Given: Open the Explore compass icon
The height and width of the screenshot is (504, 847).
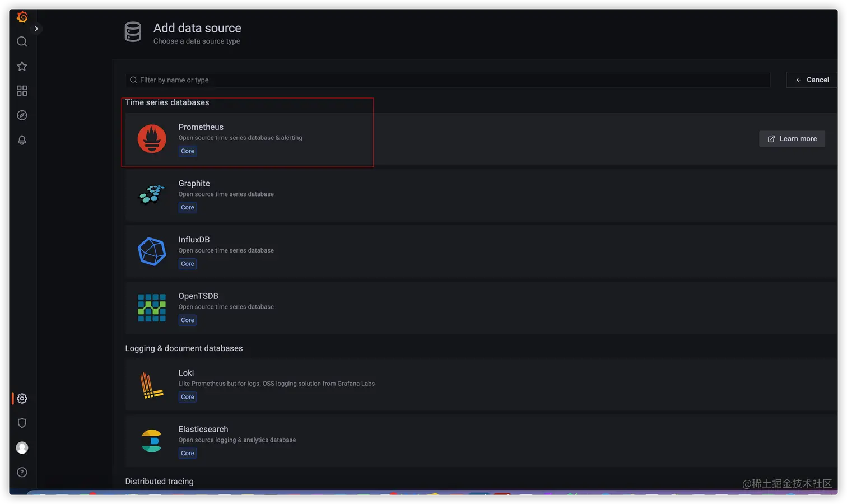Looking at the screenshot, I should [x=22, y=115].
